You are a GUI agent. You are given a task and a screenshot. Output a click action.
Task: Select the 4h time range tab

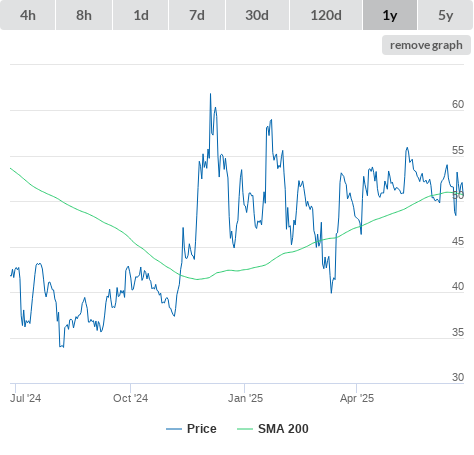click(28, 15)
